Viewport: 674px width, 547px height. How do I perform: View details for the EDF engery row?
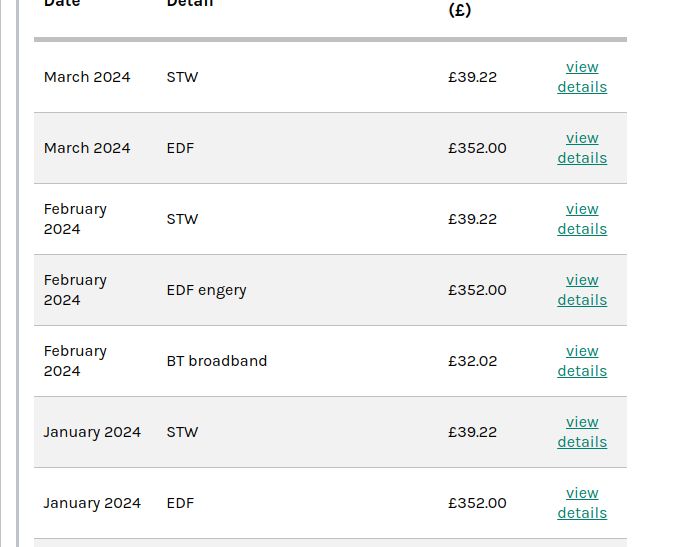pyautogui.click(x=582, y=290)
